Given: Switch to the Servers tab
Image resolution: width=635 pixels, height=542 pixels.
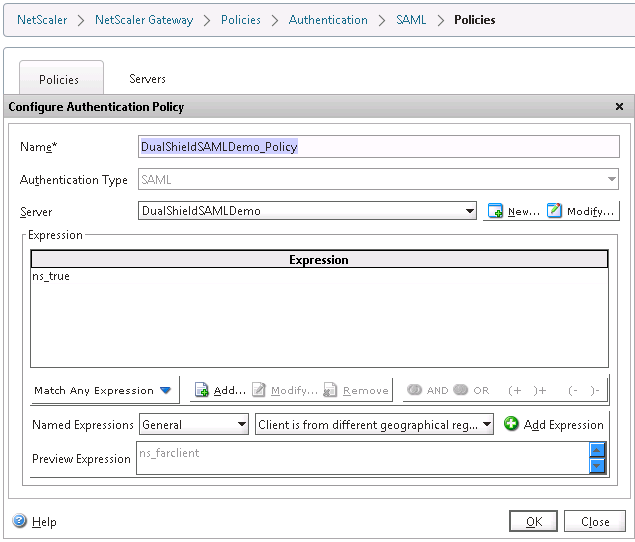Looking at the screenshot, I should 147,79.
